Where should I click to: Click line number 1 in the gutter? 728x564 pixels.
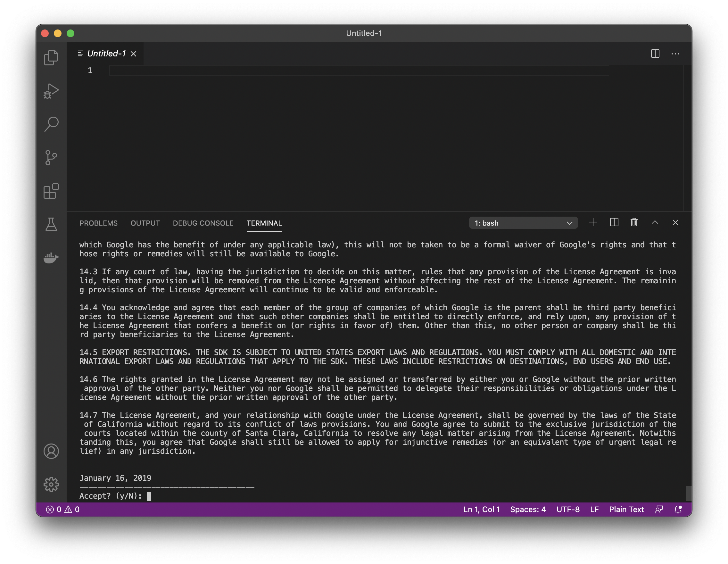coord(90,70)
